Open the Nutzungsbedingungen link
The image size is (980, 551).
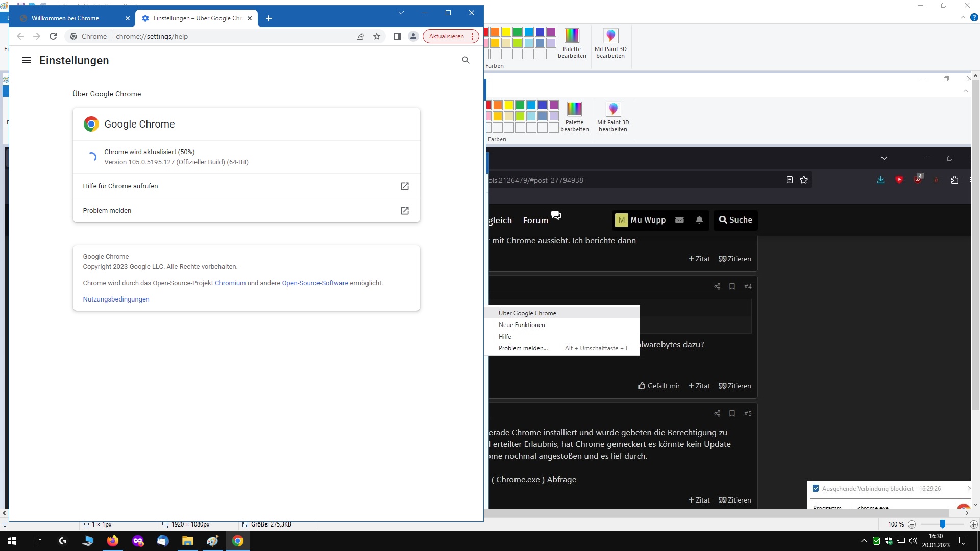pyautogui.click(x=116, y=299)
